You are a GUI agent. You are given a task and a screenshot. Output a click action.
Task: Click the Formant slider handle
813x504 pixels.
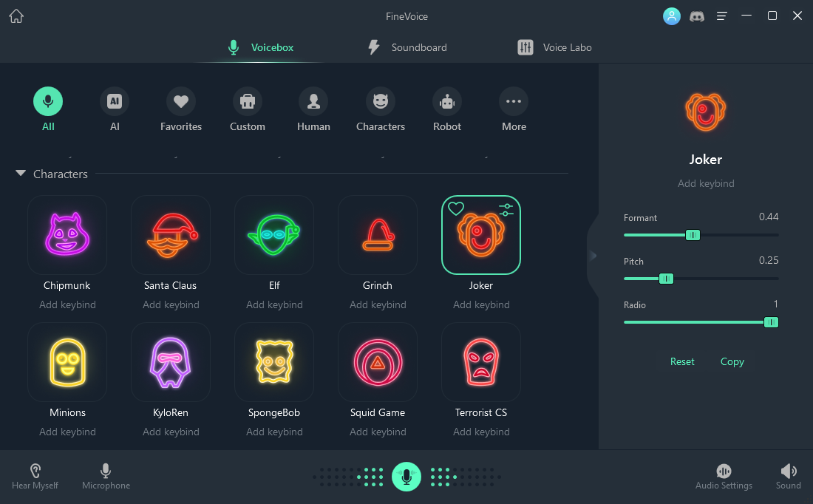pos(693,236)
